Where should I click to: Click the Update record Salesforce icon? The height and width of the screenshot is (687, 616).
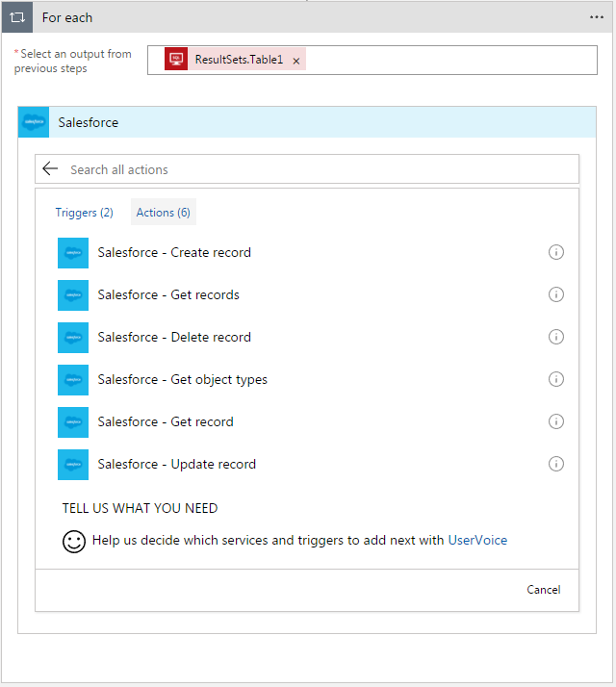coord(73,465)
